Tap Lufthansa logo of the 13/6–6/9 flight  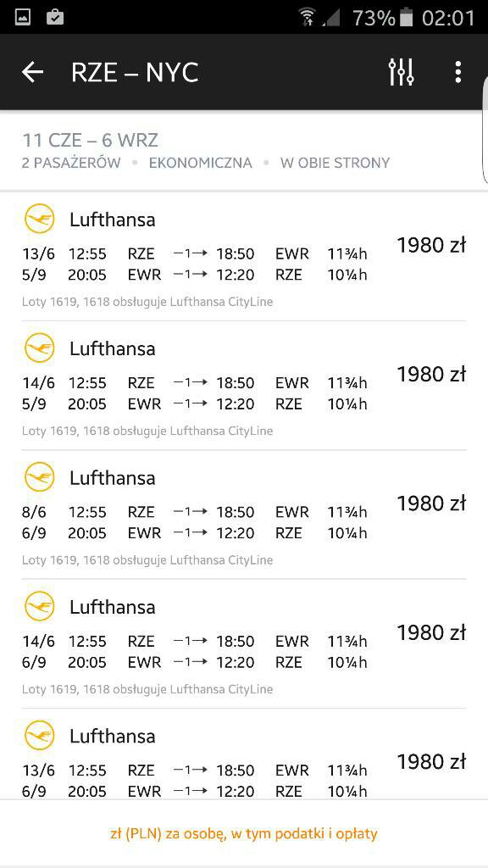(40, 735)
